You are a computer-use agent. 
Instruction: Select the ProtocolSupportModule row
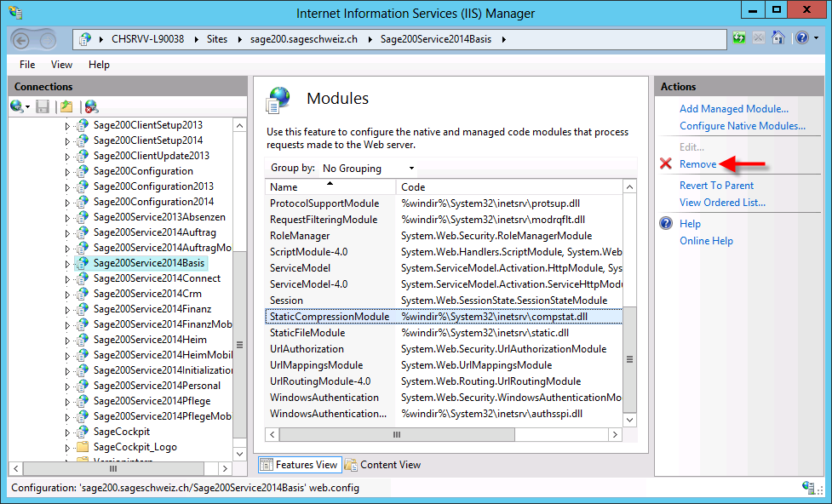(444, 203)
